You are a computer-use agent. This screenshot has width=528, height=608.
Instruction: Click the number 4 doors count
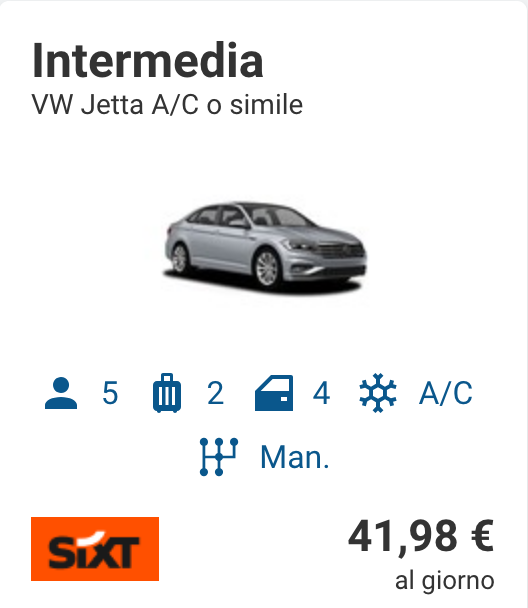coord(321,393)
